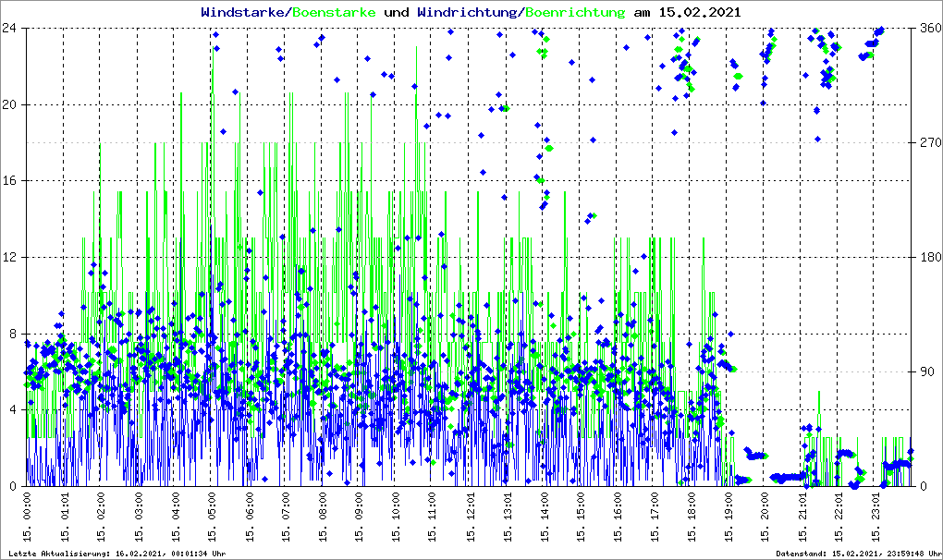
Task: Click the blue "Windstarke" title word
Action: pos(243,12)
